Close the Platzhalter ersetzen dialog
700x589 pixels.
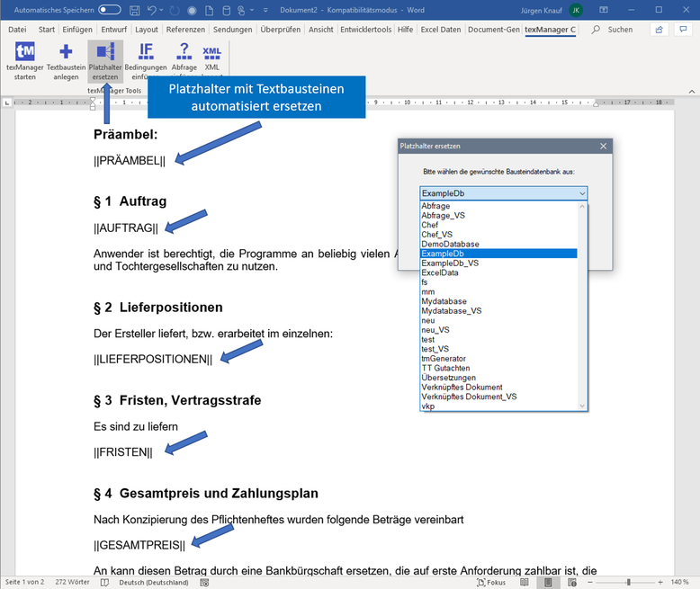click(603, 146)
